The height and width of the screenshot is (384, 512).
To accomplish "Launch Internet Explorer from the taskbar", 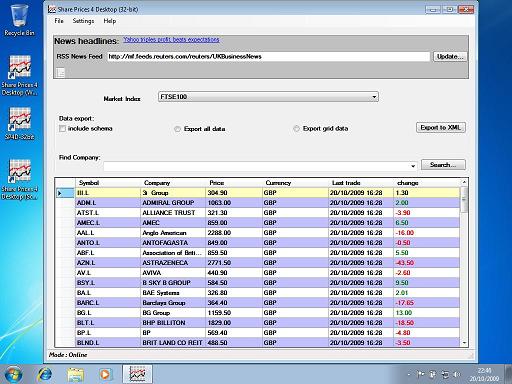I will point(45,374).
